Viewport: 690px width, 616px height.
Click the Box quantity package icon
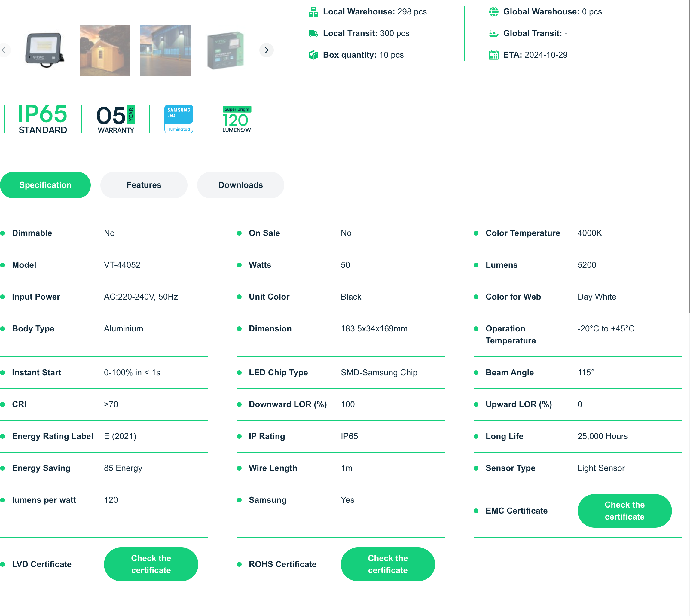(x=313, y=55)
